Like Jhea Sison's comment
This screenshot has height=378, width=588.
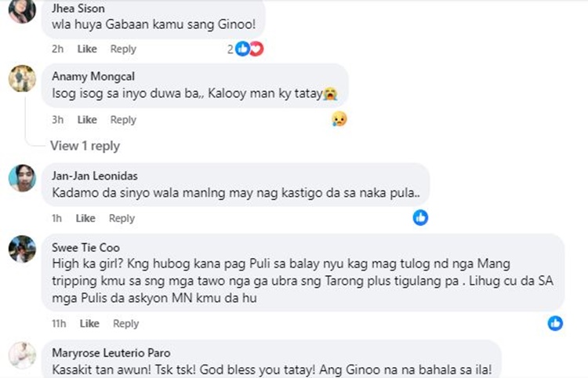[x=87, y=49]
